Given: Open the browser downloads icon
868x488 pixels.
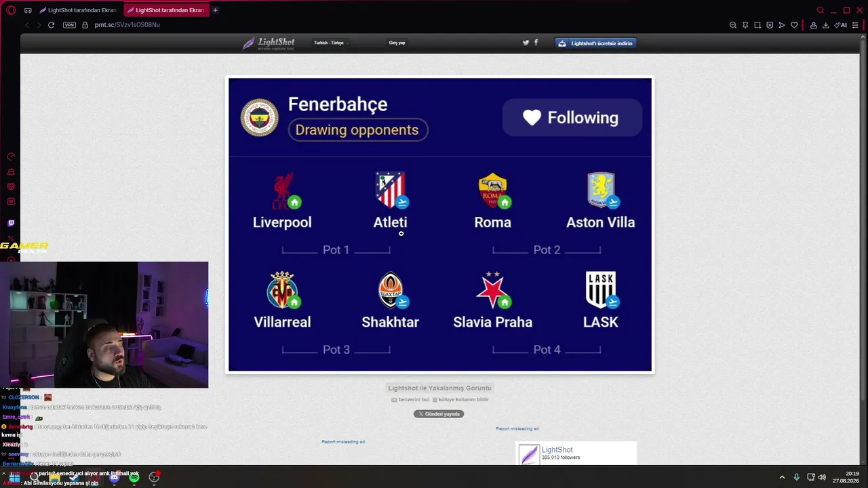Looking at the screenshot, I should pyautogui.click(x=826, y=25).
